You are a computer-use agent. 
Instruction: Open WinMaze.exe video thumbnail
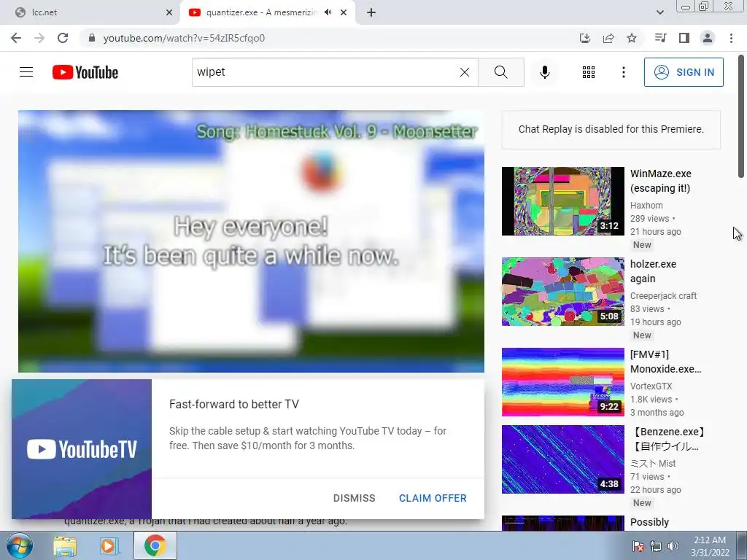click(562, 201)
